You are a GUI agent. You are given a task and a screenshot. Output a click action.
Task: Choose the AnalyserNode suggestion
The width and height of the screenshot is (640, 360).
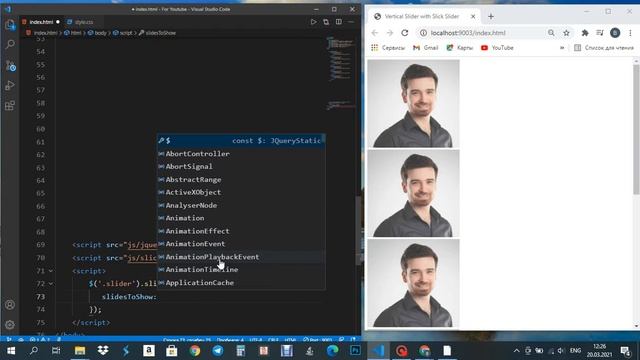click(241, 205)
